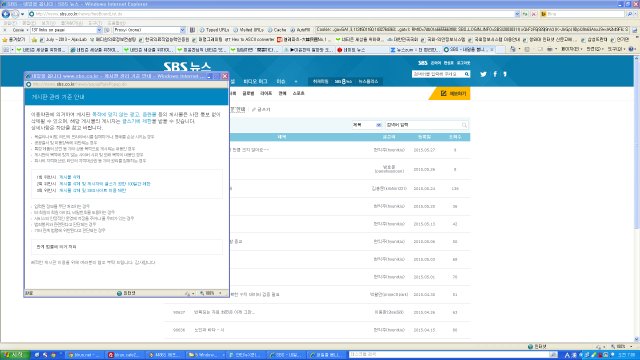Open the Facebook icon in SBS header
This screenshot has height=360, width=640.
(495, 74)
